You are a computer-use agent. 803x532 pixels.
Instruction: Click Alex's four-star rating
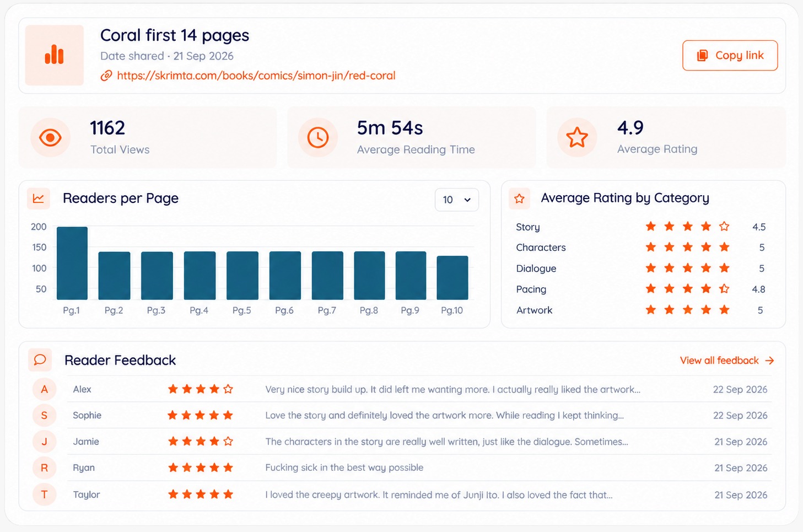tap(201, 389)
